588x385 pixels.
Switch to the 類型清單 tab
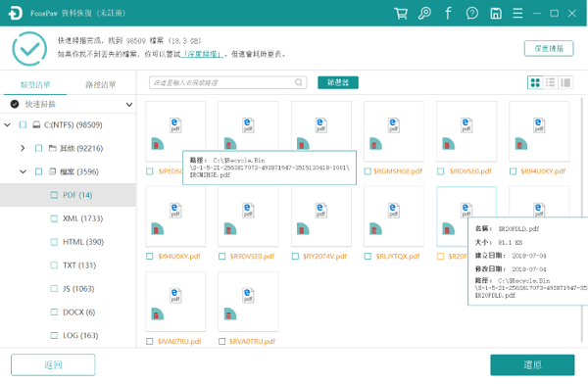click(35, 84)
